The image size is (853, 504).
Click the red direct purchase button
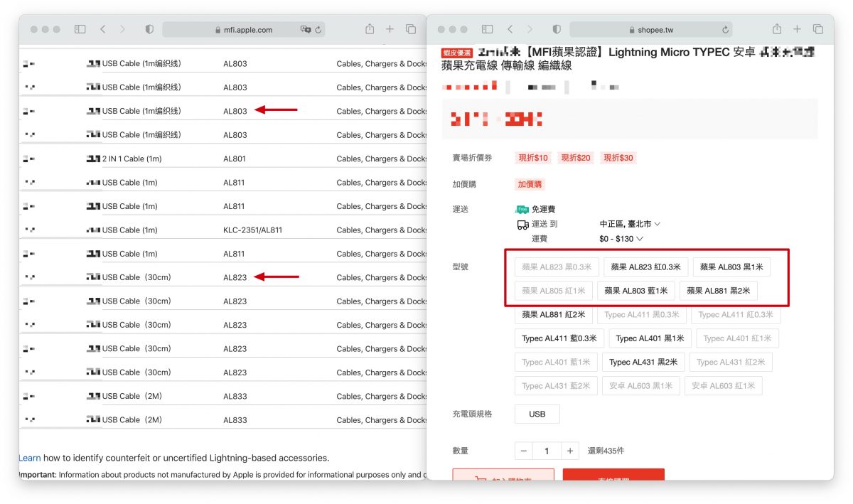pos(613,475)
